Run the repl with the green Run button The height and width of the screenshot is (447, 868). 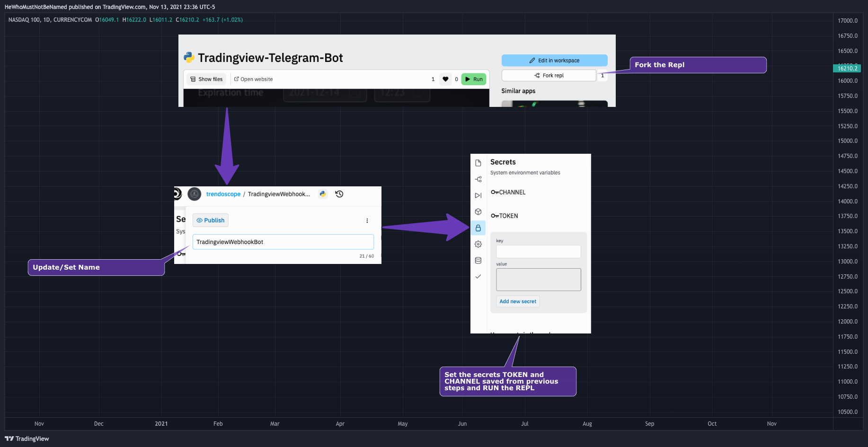pos(474,79)
